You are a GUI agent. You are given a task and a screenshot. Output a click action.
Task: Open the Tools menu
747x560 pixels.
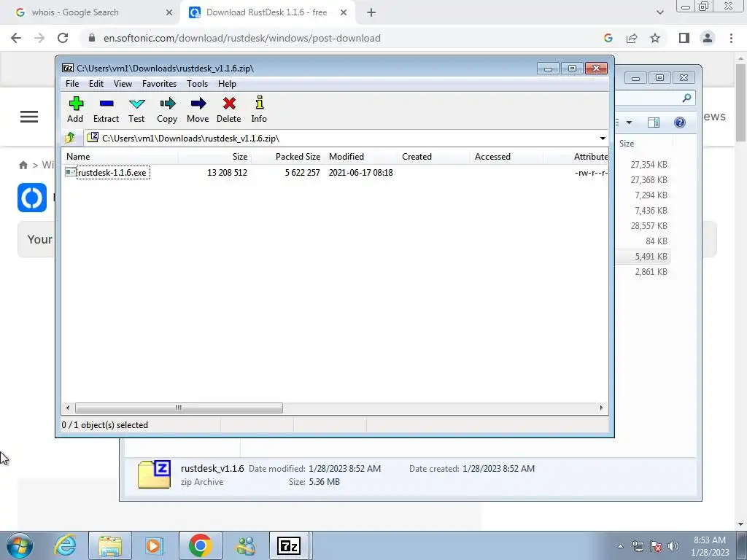coord(197,84)
